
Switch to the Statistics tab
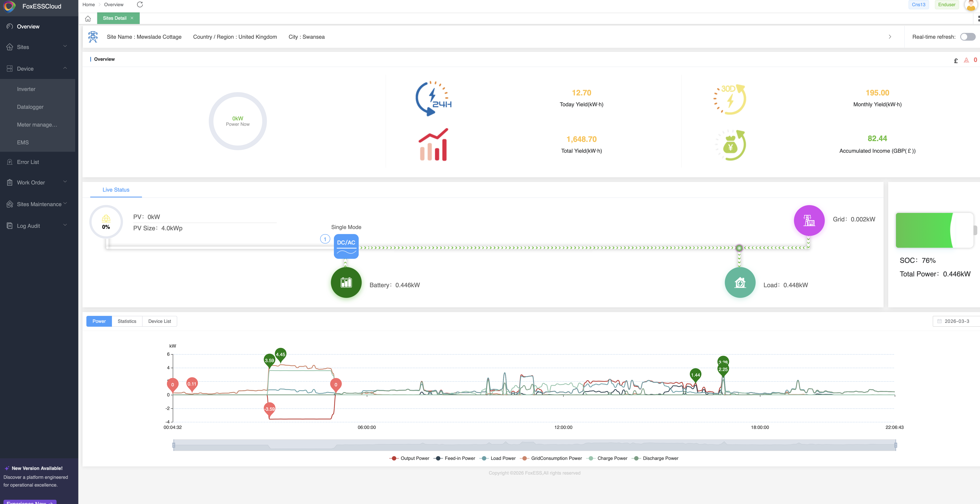point(127,321)
